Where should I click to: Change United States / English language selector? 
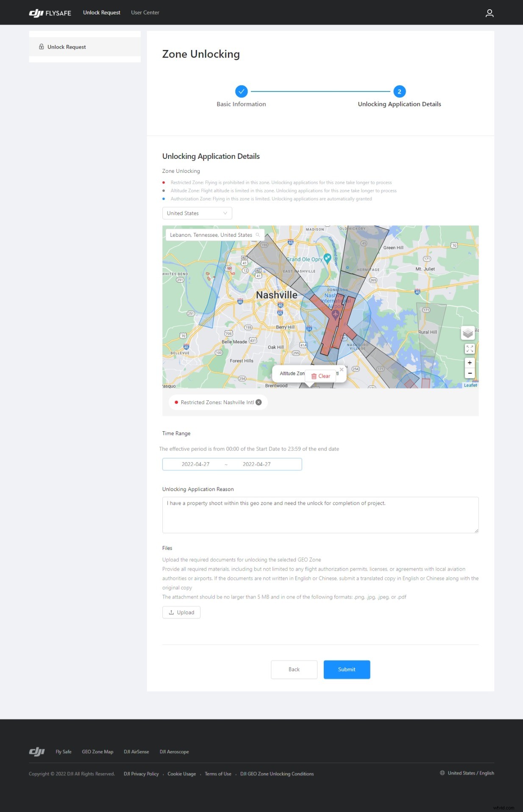click(x=467, y=773)
